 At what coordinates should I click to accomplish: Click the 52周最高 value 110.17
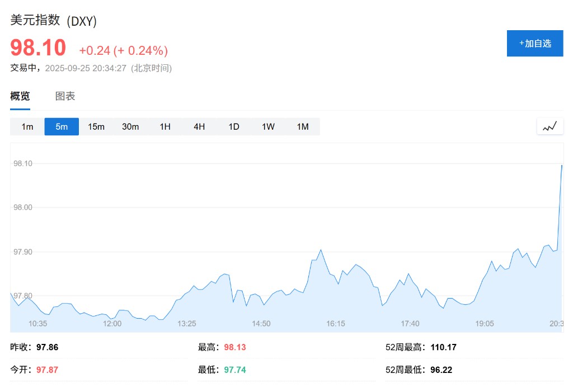(443, 347)
